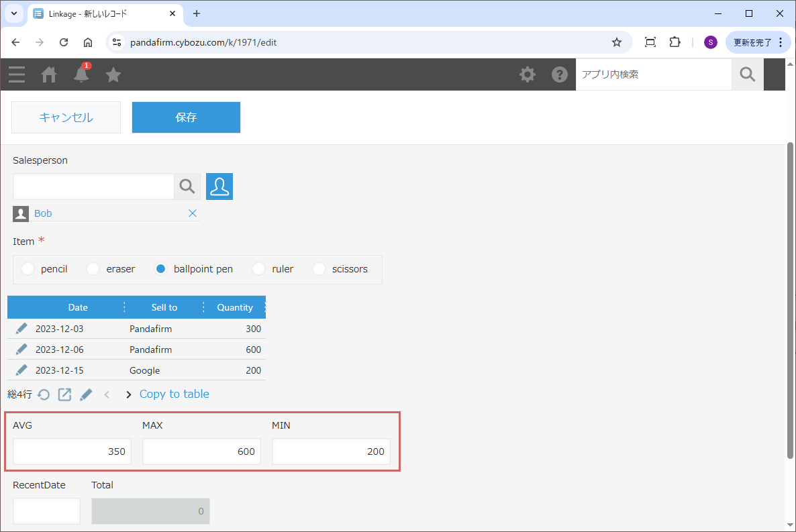The image size is (796, 532).
Task: Select the pencil radio option
Action: coord(28,269)
